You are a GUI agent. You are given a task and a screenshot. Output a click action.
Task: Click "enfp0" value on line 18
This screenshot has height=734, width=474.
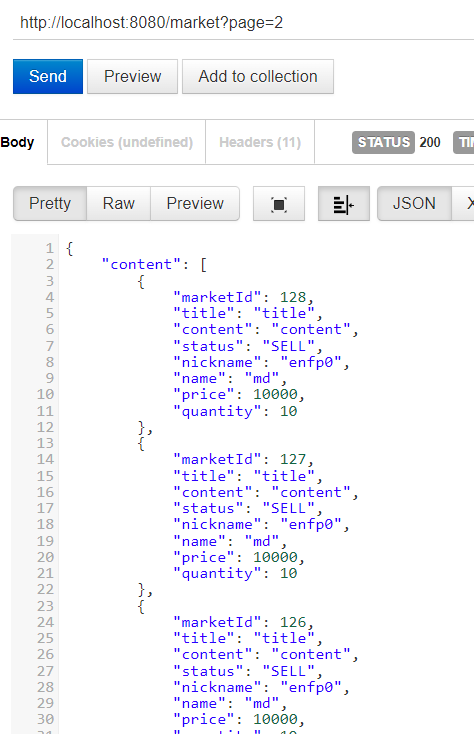coord(311,524)
